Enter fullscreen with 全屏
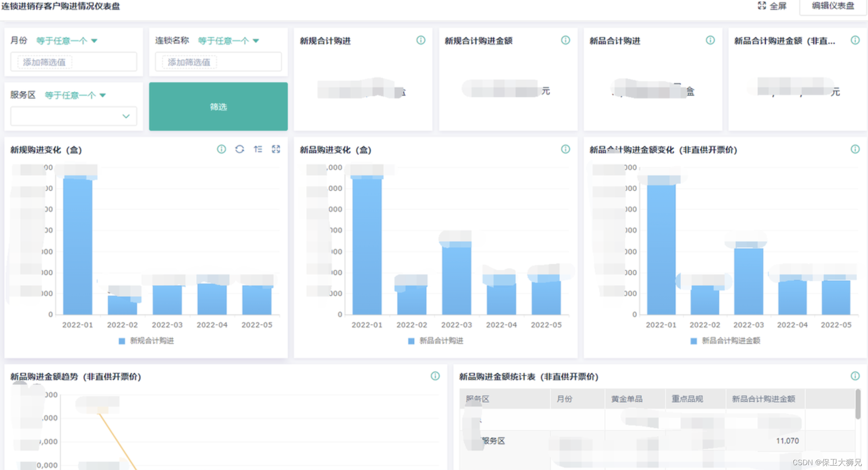 tap(772, 6)
